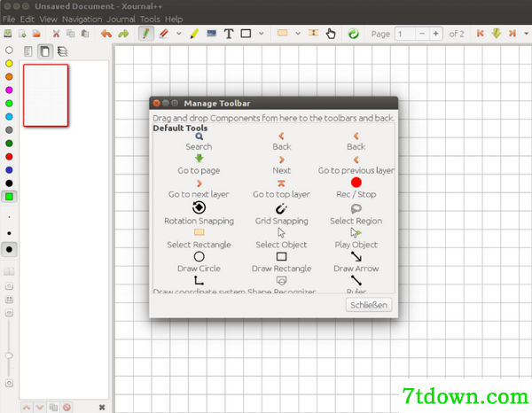Pick the red color swatch

(9, 157)
